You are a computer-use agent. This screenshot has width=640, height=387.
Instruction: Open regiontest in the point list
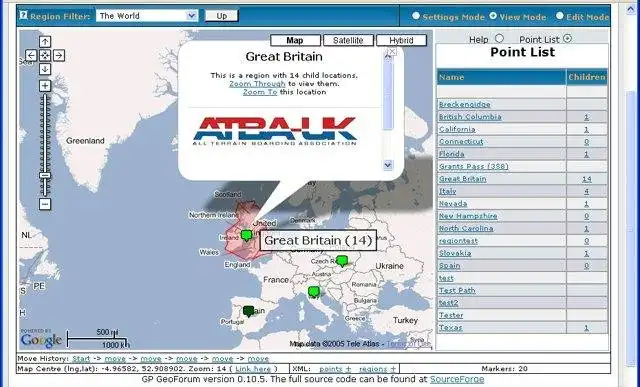[x=458, y=241]
